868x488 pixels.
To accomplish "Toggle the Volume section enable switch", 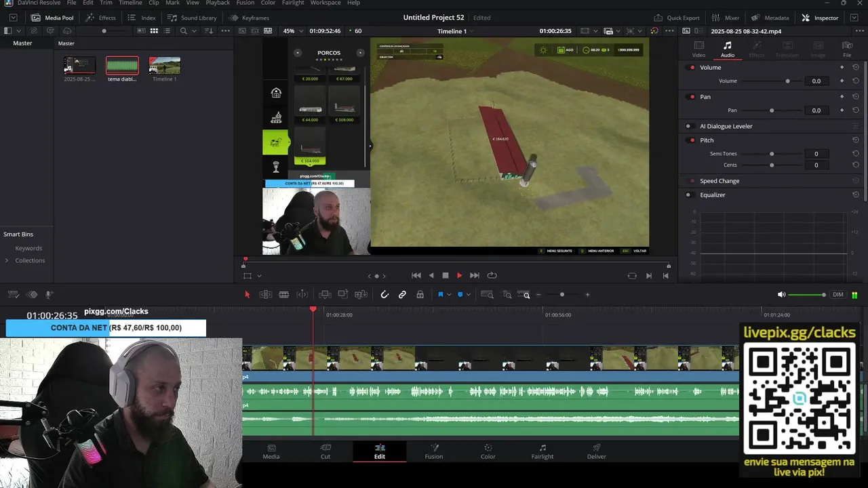I will 692,68.
